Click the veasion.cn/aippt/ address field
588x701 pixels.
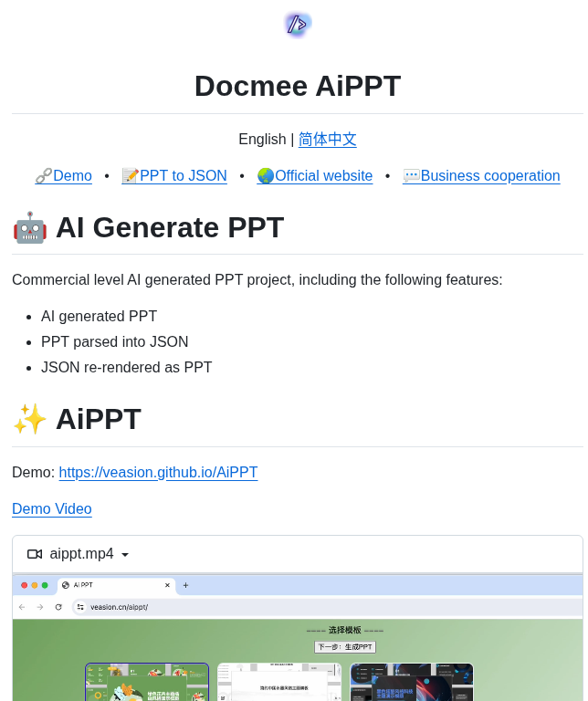(327, 607)
